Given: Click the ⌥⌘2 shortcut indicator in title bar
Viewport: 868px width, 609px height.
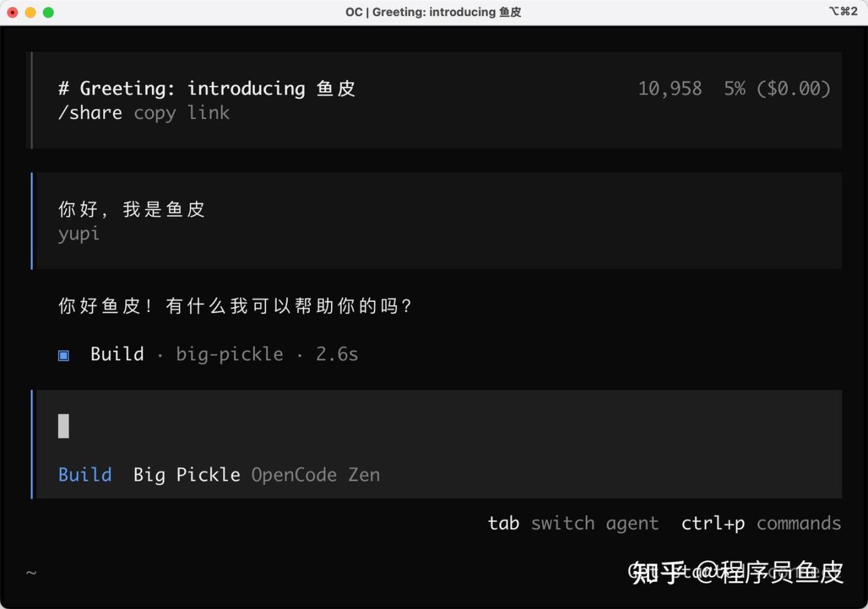Looking at the screenshot, I should [843, 12].
